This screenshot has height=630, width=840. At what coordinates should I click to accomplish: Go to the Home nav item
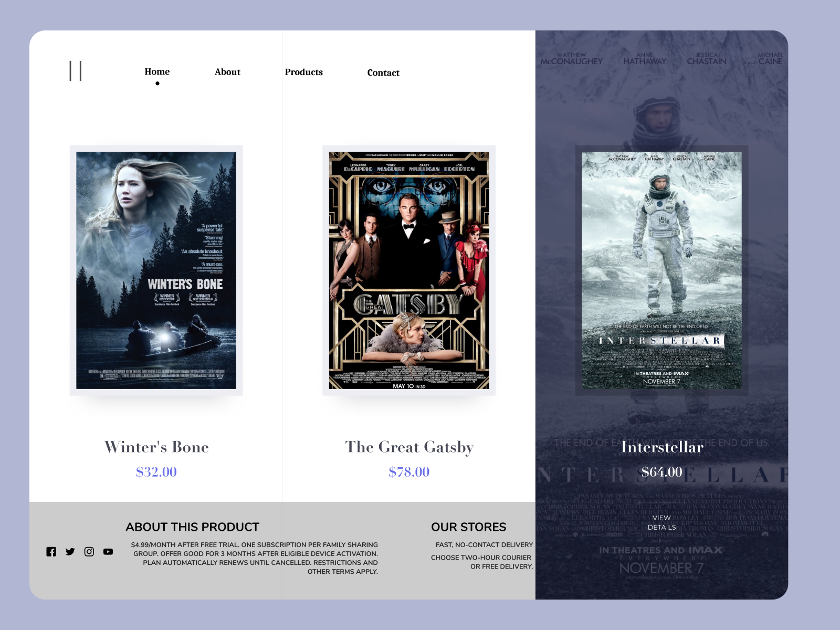click(x=157, y=71)
